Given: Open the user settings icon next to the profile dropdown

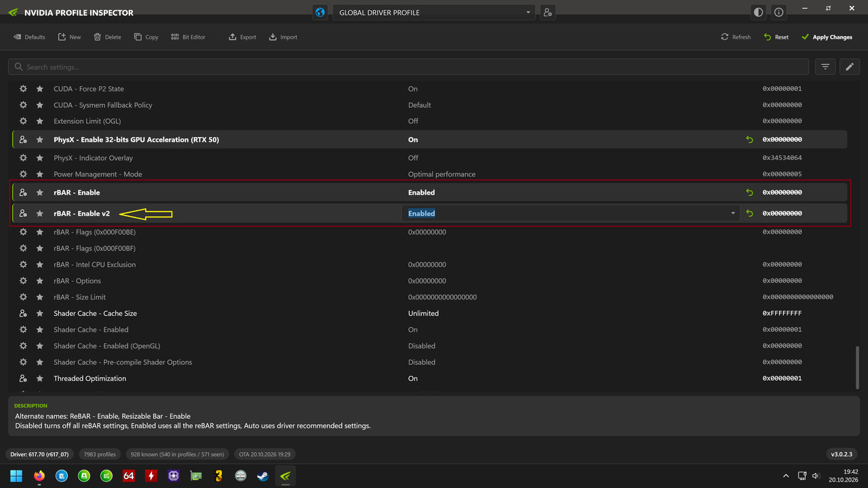Looking at the screenshot, I should 547,12.
